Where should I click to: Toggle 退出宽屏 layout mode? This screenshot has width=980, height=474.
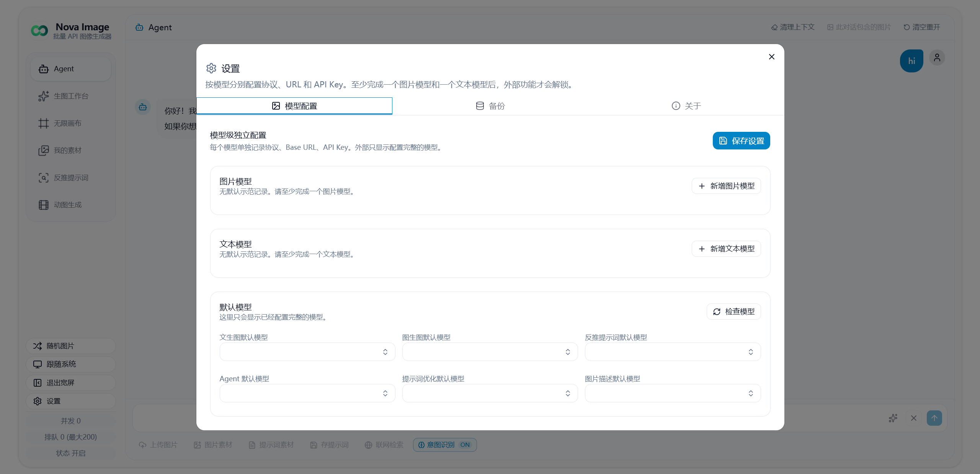pyautogui.click(x=71, y=383)
